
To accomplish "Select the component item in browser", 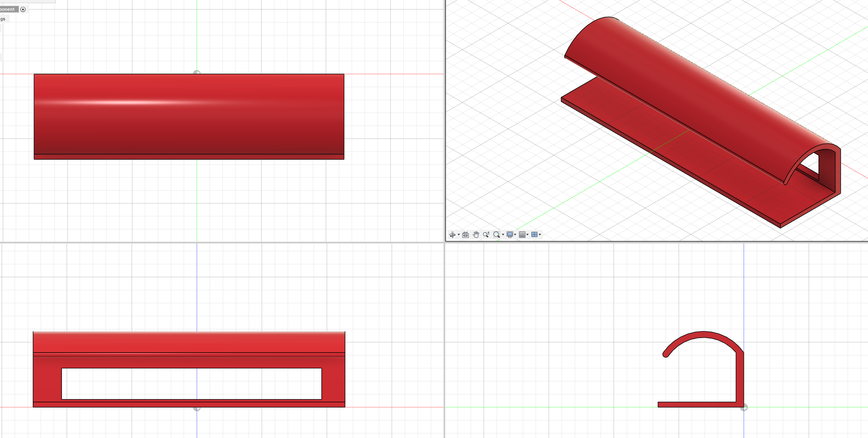I will 9,9.
